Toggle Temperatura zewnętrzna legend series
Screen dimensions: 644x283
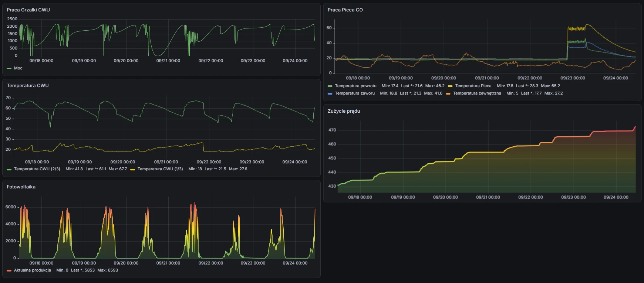point(477,93)
